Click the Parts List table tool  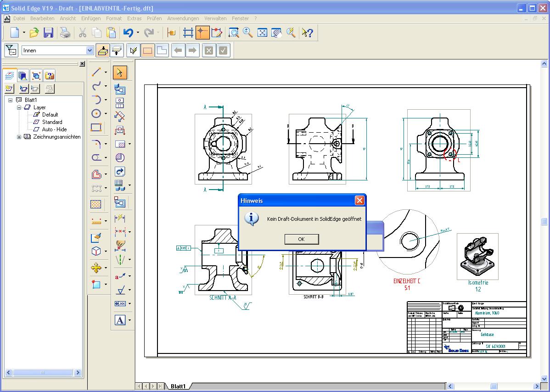tap(120, 185)
